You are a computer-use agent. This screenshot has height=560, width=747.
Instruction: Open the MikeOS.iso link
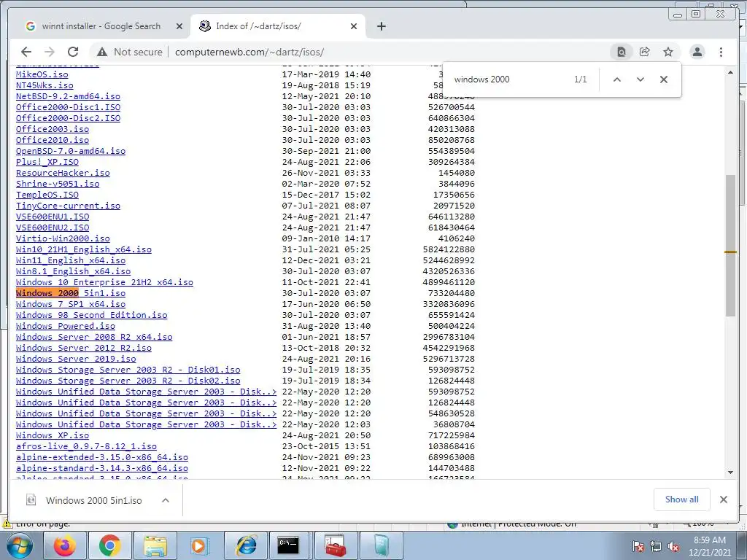tap(42, 74)
